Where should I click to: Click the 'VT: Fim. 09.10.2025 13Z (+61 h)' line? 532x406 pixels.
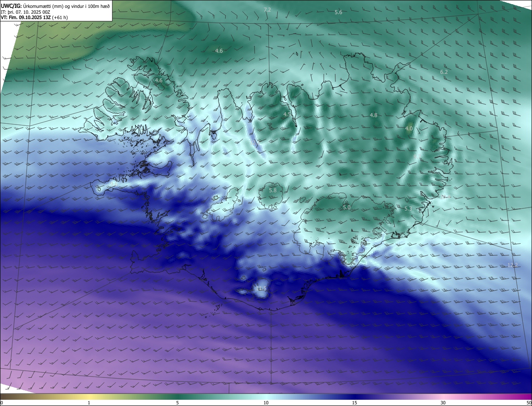coord(34,17)
